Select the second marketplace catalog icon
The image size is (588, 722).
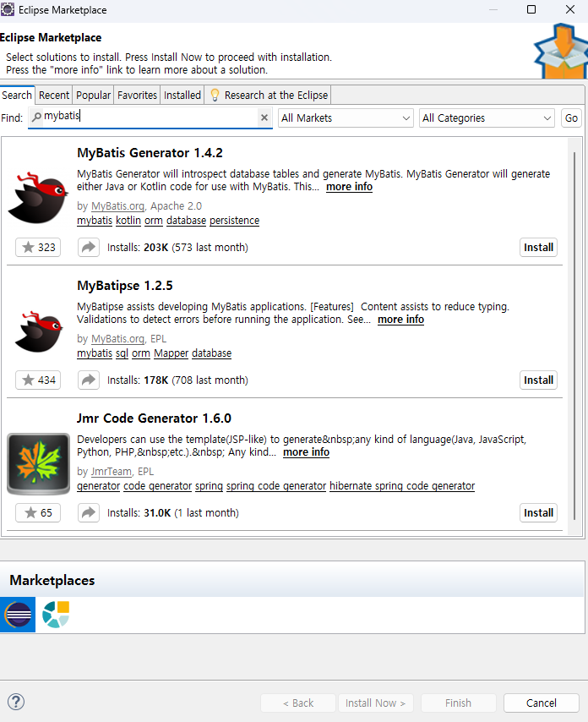(56, 615)
